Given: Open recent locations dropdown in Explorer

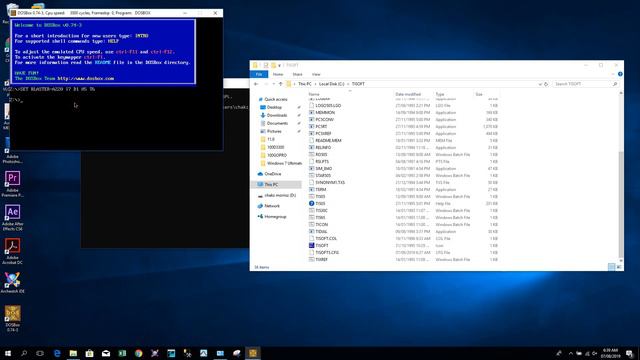Looking at the screenshot, I should pos(273,84).
